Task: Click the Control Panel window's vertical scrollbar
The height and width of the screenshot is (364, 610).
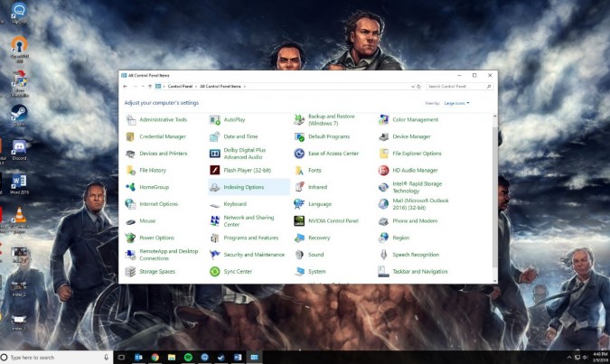Action: (x=493, y=181)
